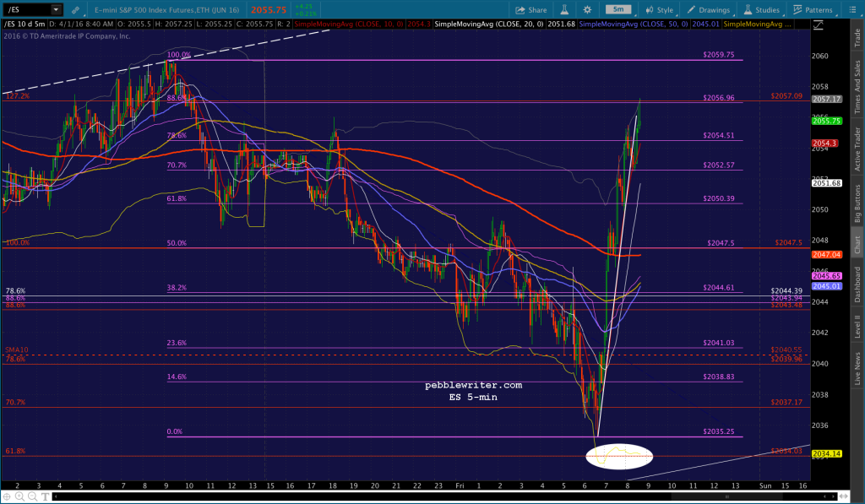Click the $2044.61 Fibonacci level label
This screenshot has height=504, width=865.
click(718, 287)
